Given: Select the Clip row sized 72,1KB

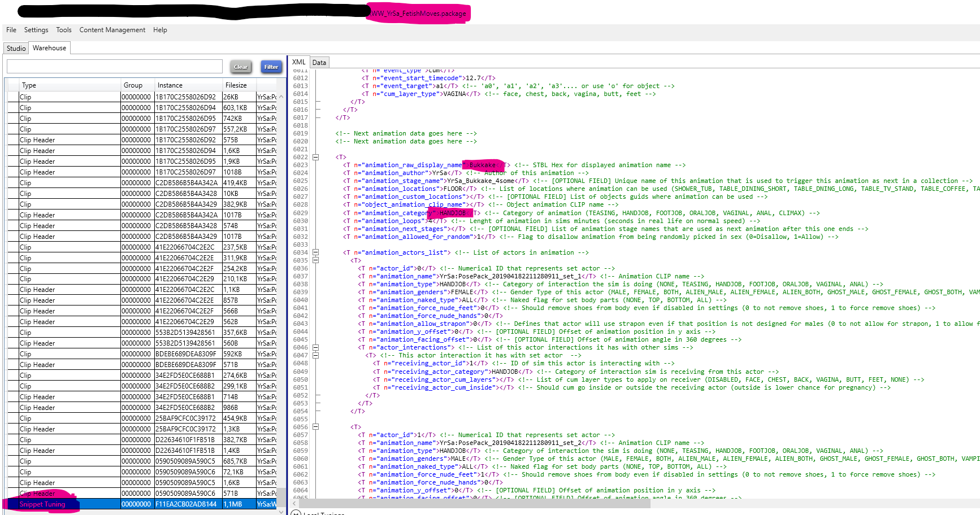Looking at the screenshot, I should pos(141,472).
